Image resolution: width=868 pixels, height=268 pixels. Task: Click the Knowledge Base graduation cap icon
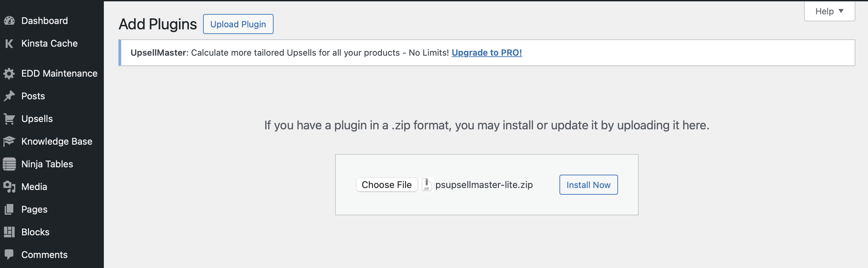tap(9, 141)
